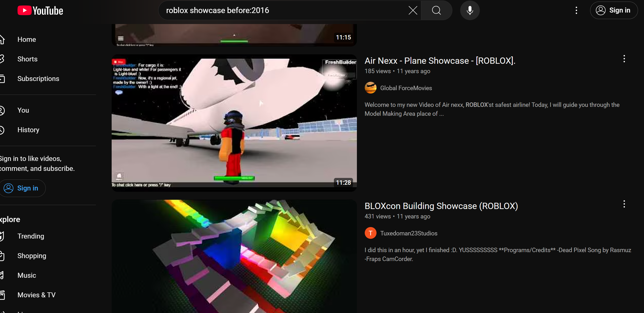
Task: Click the user icon inside header Sign in
Action: pos(601,10)
